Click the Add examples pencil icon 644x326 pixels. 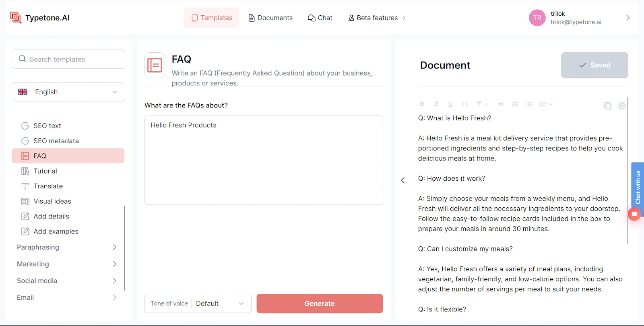tap(25, 231)
